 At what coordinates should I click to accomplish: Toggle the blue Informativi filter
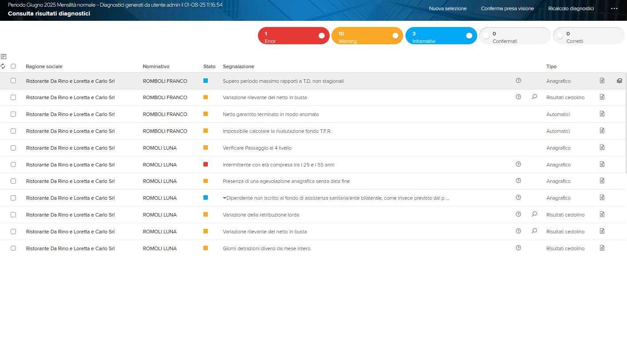pyautogui.click(x=441, y=36)
